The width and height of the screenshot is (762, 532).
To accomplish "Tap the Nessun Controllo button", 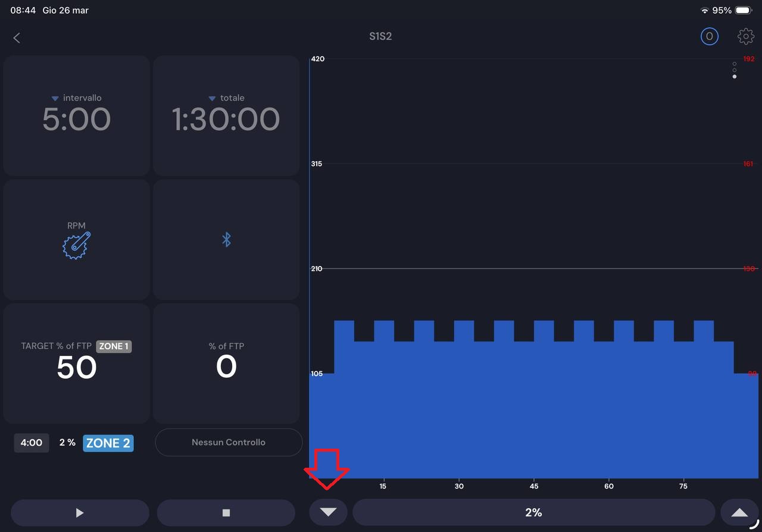I will tap(229, 442).
